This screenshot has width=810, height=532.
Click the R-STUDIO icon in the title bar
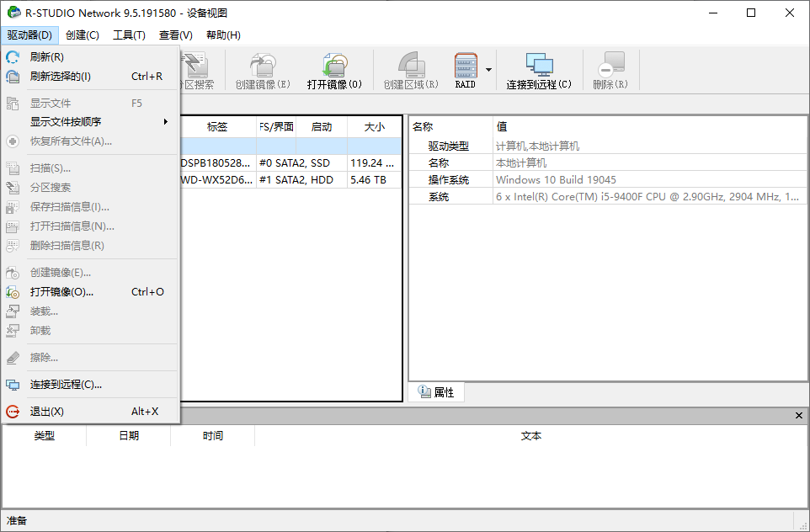pos(12,13)
